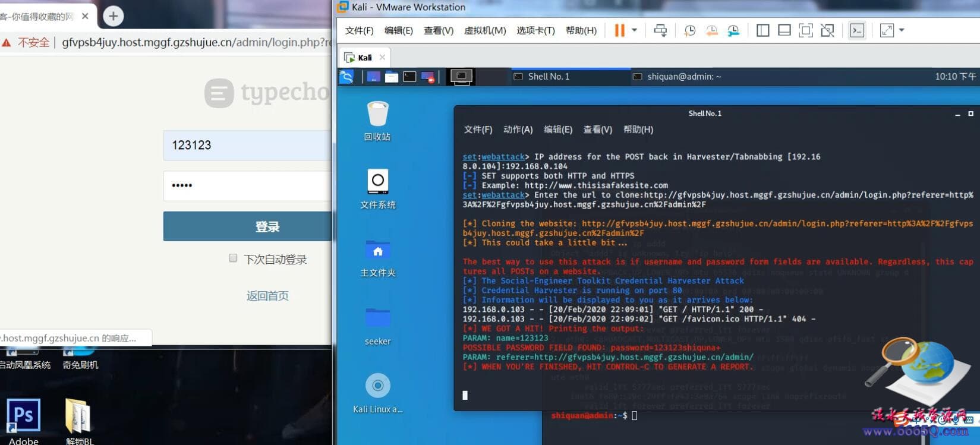Click the password field on typecho login
The height and width of the screenshot is (445, 980).
tap(247, 185)
